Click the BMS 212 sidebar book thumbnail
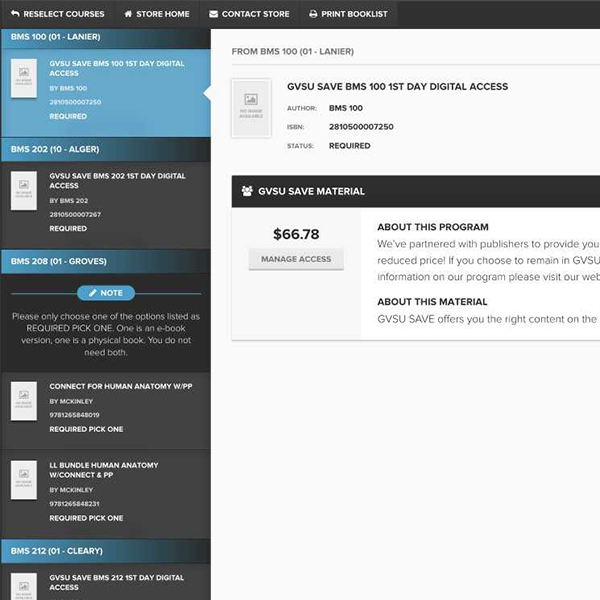600x600 pixels. (24, 586)
